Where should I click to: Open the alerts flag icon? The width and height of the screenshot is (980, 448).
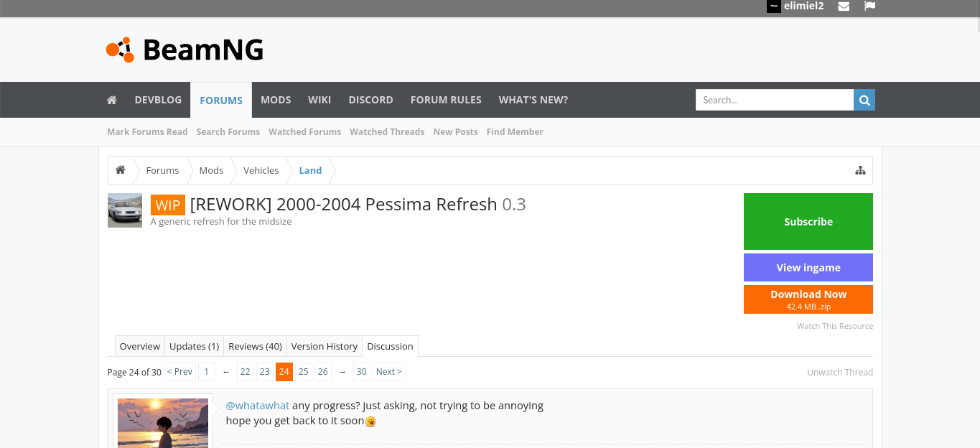click(x=869, y=6)
